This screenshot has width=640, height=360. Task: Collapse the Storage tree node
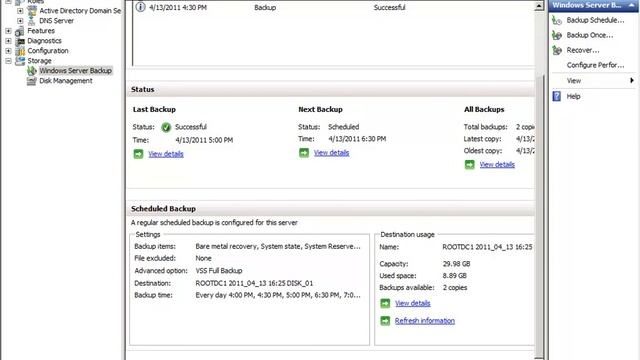pos(8,61)
